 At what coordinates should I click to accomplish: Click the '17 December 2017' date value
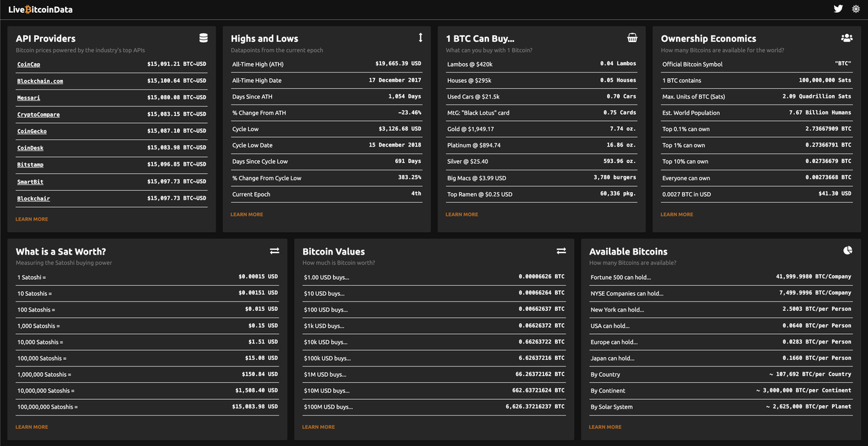(x=395, y=80)
